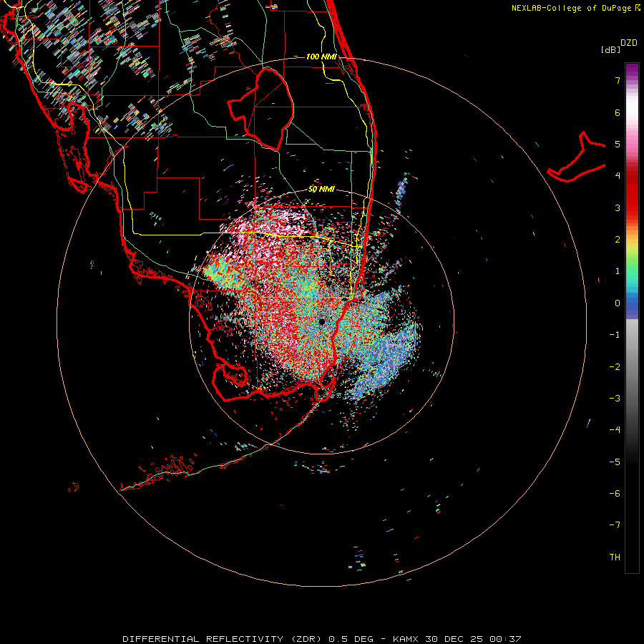Click the 2 value on color scale

pyautogui.click(x=618, y=240)
